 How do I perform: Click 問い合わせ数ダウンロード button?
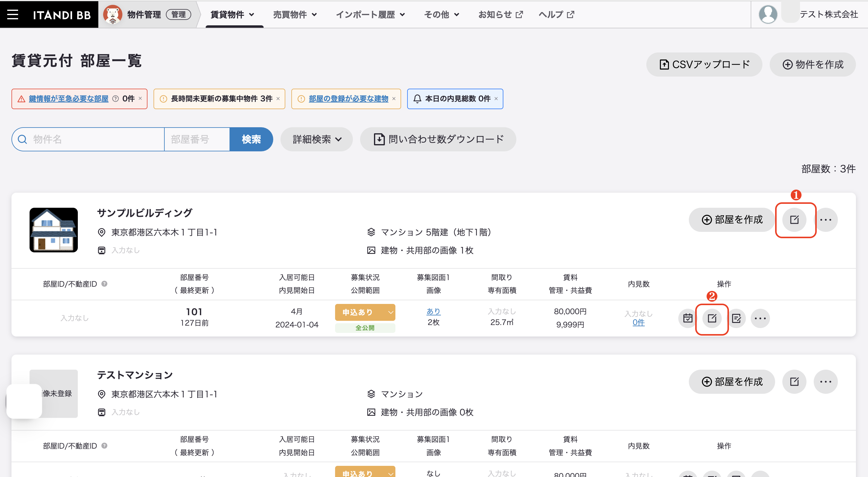tap(438, 139)
